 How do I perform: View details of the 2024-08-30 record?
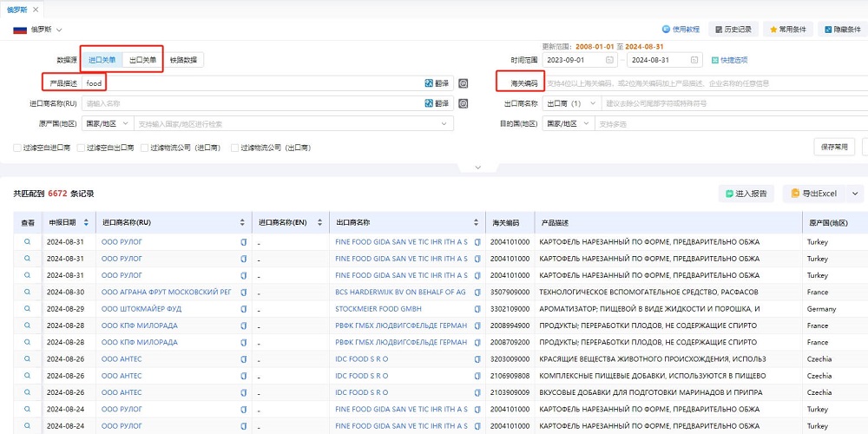point(27,292)
